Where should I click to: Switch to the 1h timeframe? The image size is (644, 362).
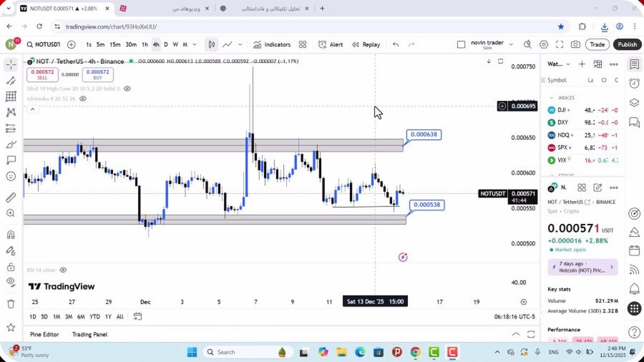pyautogui.click(x=144, y=45)
